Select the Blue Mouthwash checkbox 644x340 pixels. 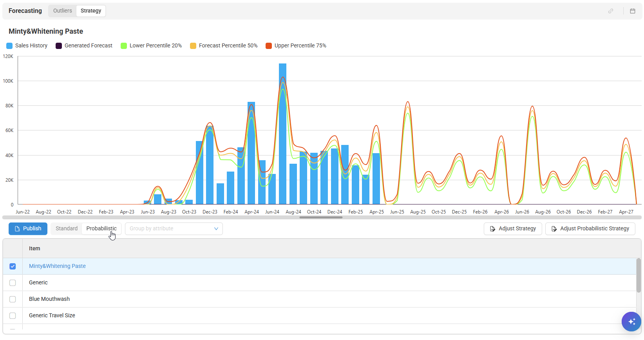[x=13, y=299]
